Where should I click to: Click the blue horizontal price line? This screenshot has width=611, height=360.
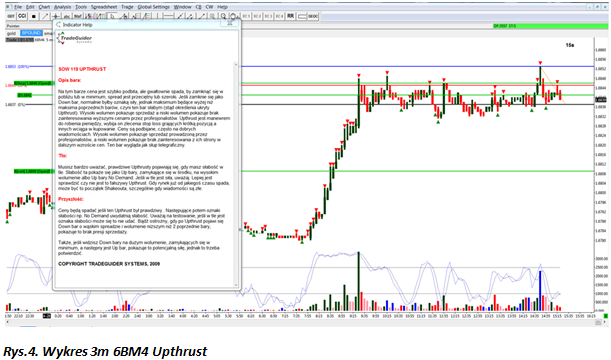(x=417, y=67)
